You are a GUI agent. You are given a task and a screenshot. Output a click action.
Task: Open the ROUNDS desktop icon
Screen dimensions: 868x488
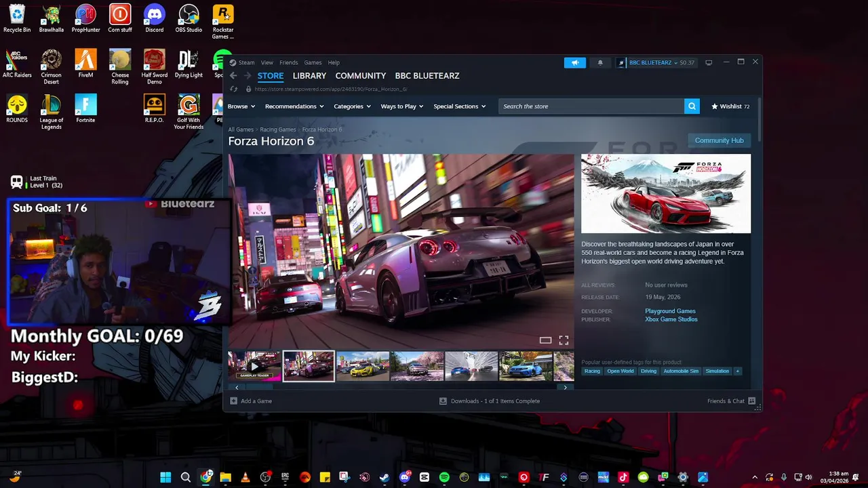pyautogui.click(x=17, y=108)
